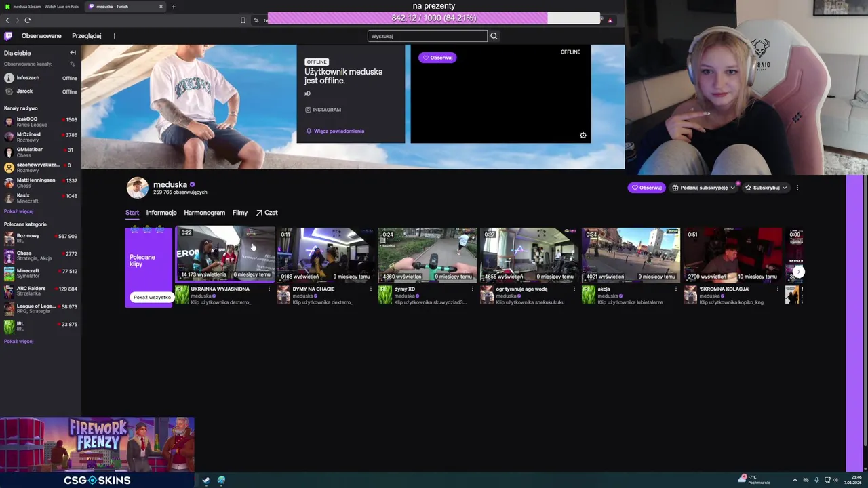Open GMMatibar Chess channel in sidebar

(x=41, y=152)
